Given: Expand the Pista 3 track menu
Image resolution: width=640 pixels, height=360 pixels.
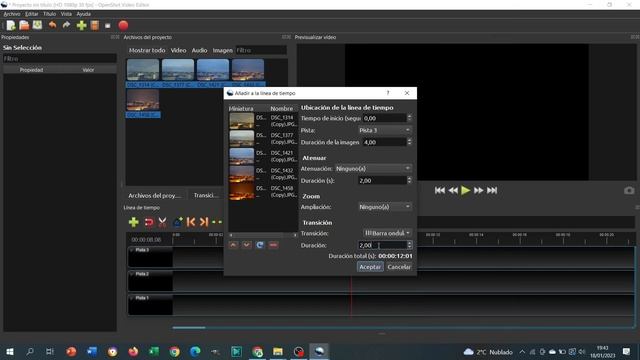Looking at the screenshot, I should point(131,250).
